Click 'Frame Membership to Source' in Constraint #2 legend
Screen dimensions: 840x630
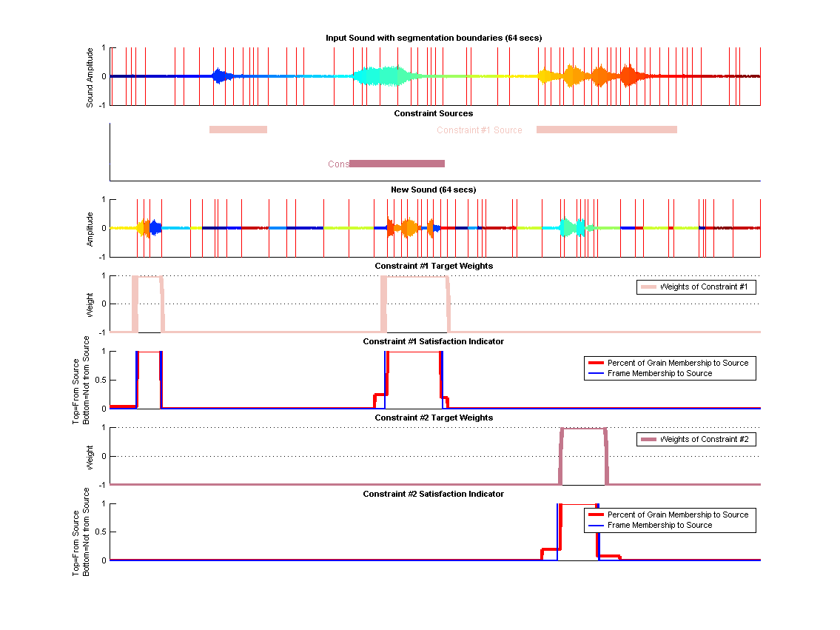[x=659, y=525]
